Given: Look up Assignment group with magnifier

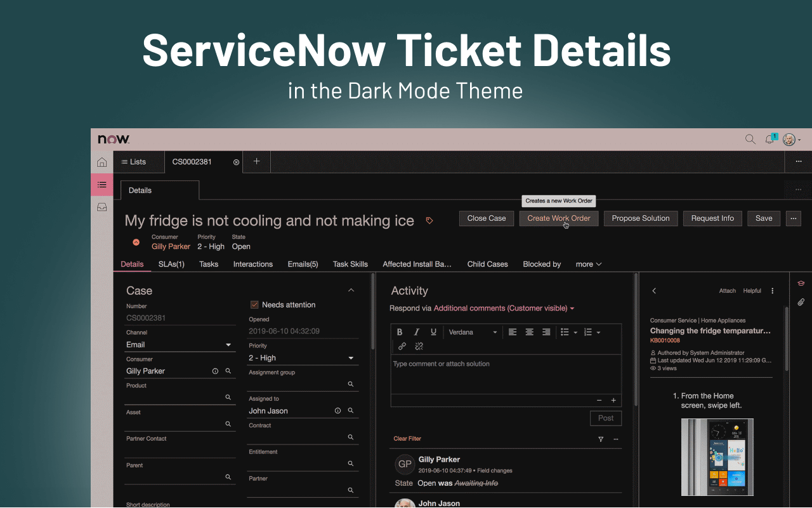Looking at the screenshot, I should (351, 384).
